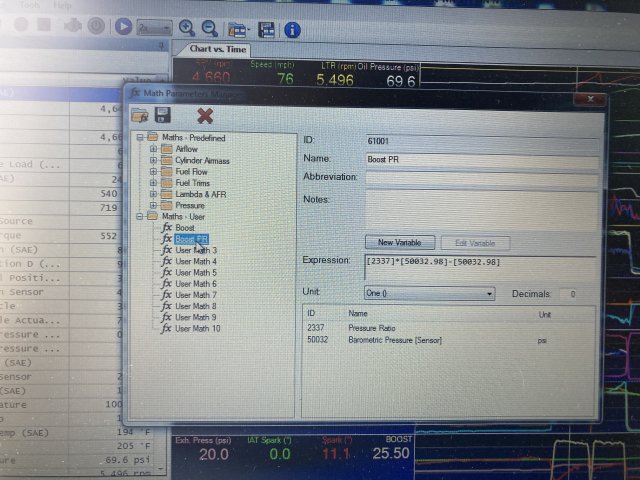Expand the Fuel Trims folder node
The height and width of the screenshot is (480, 640).
click(153, 183)
